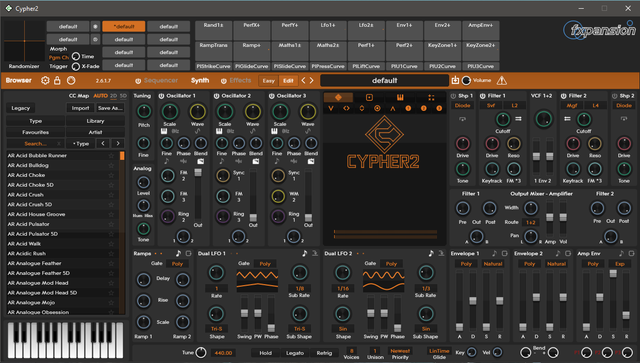The height and width of the screenshot is (363, 640).
Task: Click the Amp Env Sustain slider
Action: 613,301
